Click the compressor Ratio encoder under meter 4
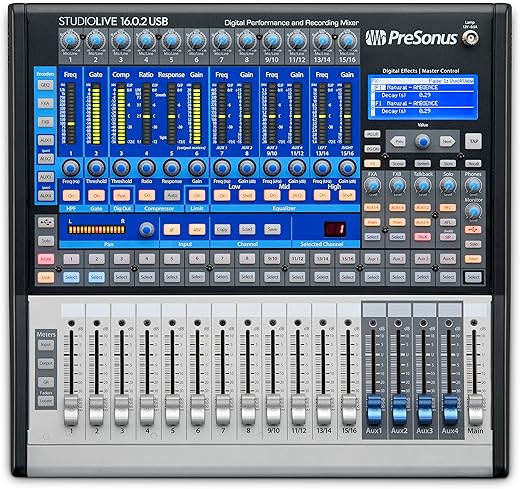 tap(147, 167)
